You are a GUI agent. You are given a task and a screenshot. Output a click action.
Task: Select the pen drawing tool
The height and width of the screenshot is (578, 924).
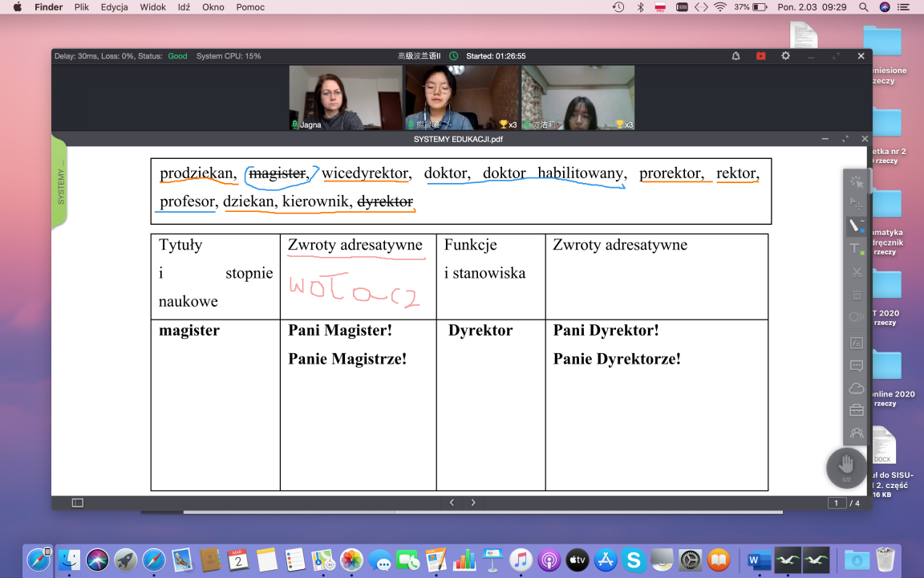[856, 227]
